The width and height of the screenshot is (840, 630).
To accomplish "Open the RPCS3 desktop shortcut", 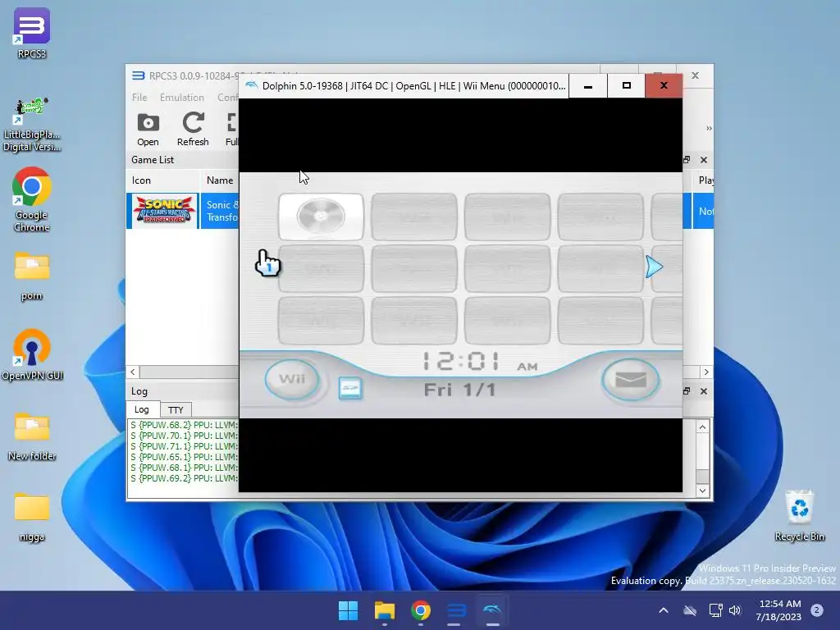I will click(32, 33).
